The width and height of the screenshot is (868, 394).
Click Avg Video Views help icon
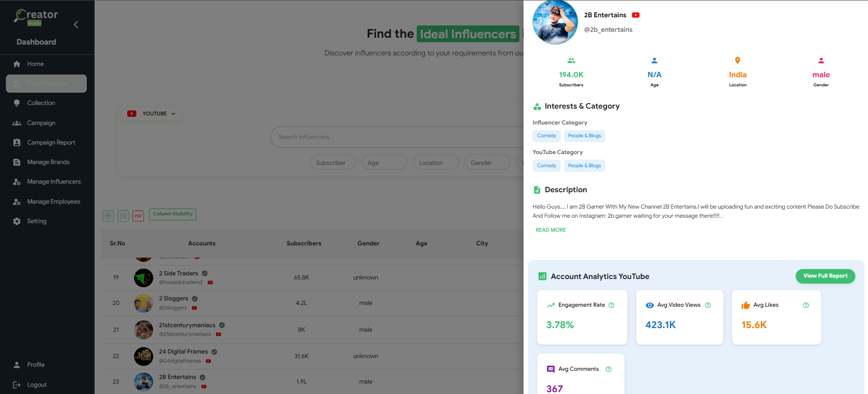(708, 305)
